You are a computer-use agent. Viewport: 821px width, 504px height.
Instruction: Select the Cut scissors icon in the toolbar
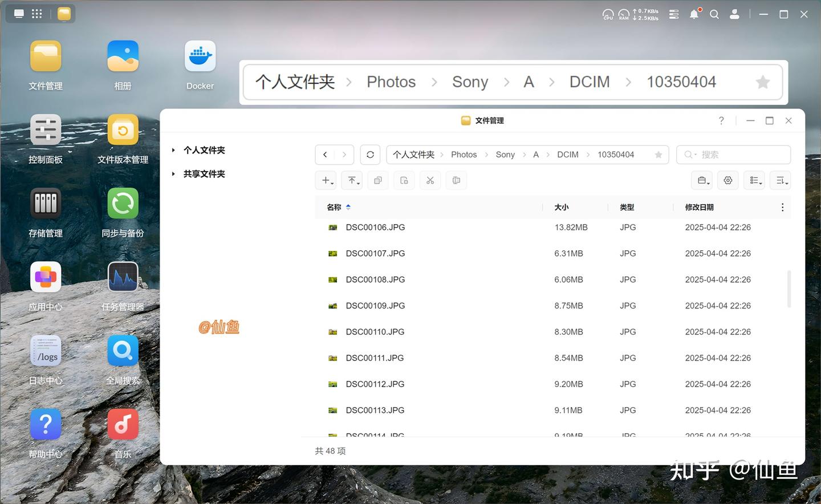tap(430, 180)
